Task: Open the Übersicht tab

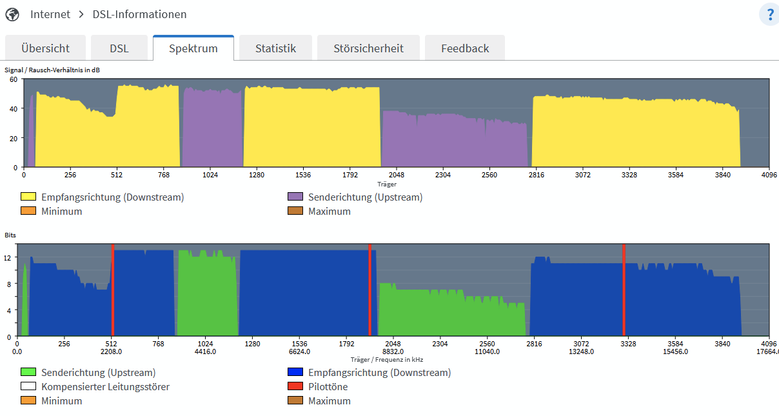Action: (45, 48)
